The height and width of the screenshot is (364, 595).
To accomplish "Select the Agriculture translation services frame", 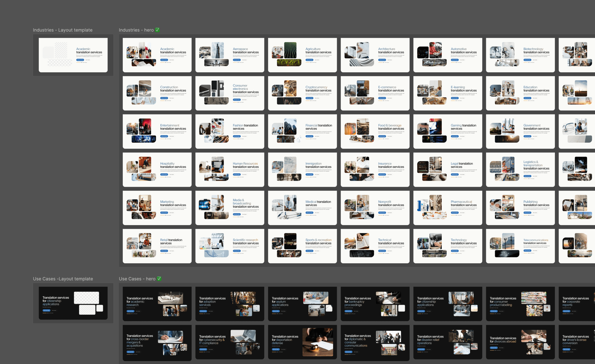I will coord(302,55).
